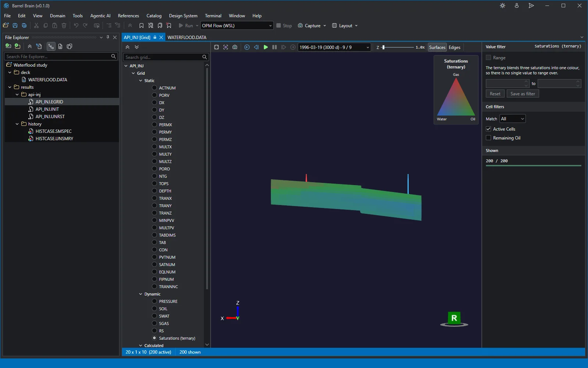Pin the File Explorer panel
Screen dimensions: 588x368
pos(108,37)
